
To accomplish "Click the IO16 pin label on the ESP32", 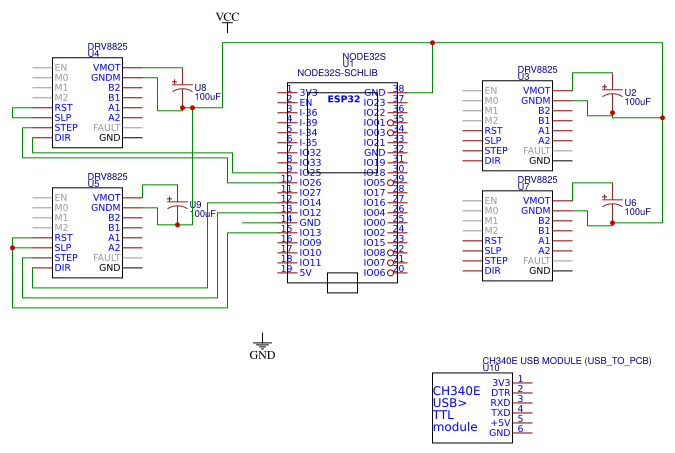I will 374,203.
